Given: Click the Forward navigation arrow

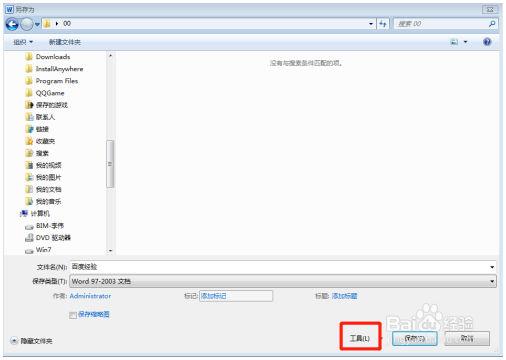Looking at the screenshot, I should coord(27,24).
